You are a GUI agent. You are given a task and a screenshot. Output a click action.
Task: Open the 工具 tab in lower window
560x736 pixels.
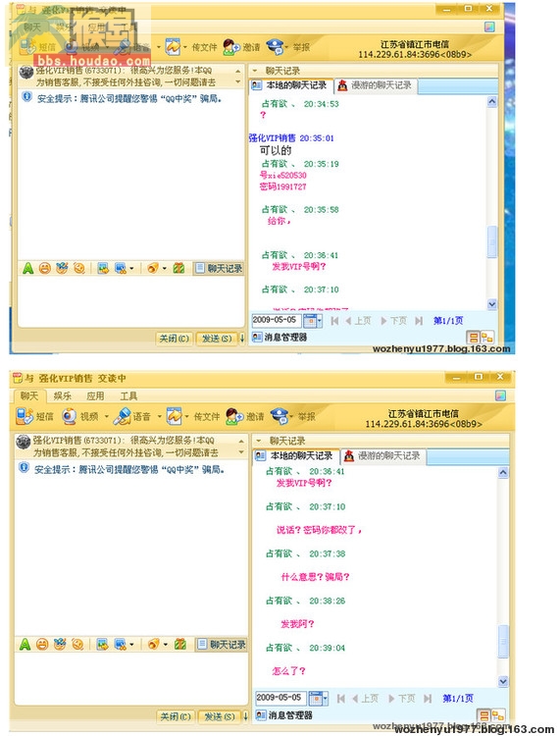(x=128, y=395)
